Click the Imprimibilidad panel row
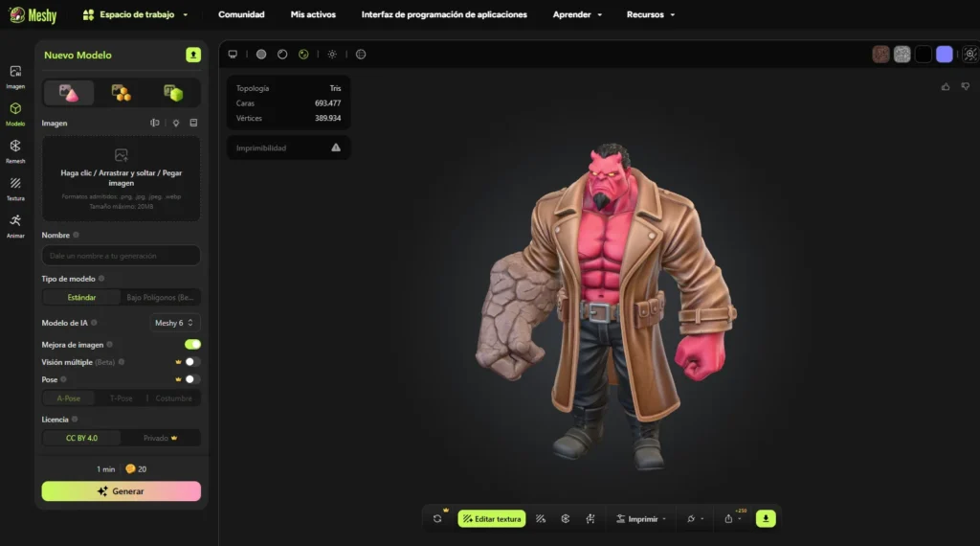The height and width of the screenshot is (546, 980). coord(288,148)
